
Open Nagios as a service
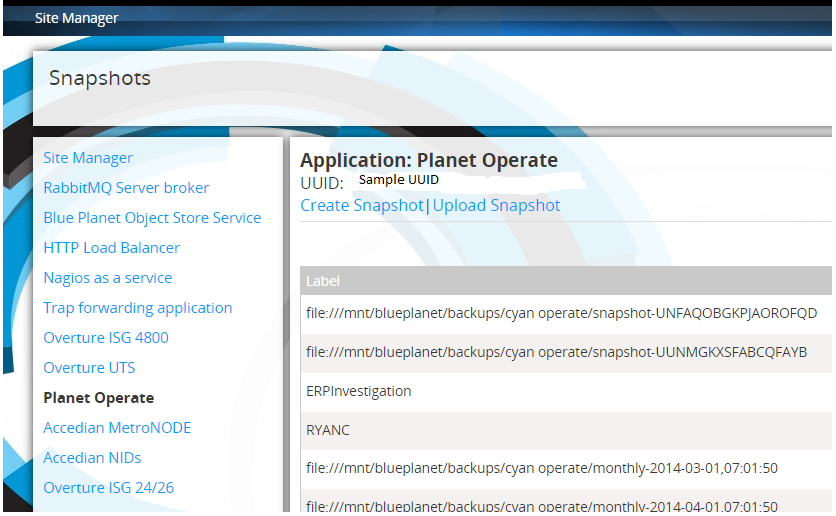click(108, 278)
